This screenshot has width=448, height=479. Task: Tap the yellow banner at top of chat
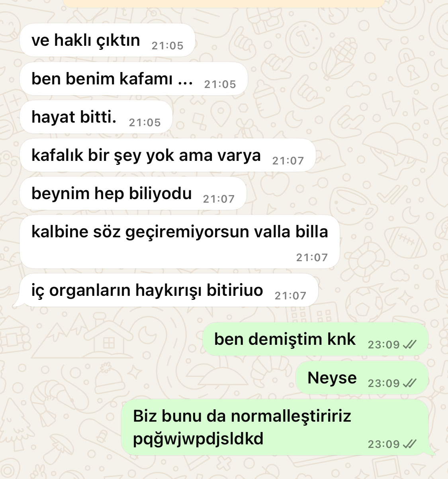224,4
